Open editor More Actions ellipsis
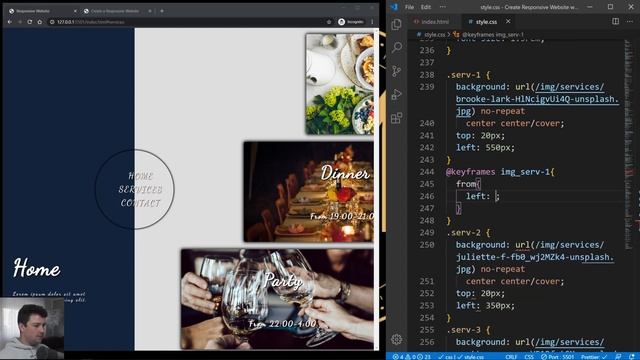 click(x=630, y=21)
